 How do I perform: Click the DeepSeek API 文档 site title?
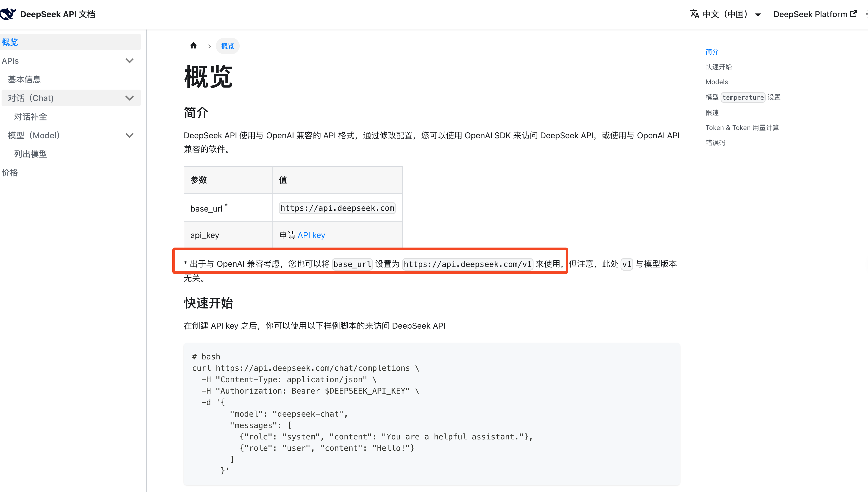click(58, 14)
